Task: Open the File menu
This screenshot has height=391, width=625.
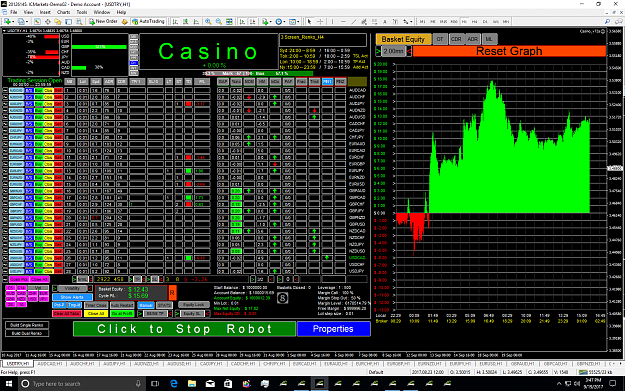Action: point(14,12)
